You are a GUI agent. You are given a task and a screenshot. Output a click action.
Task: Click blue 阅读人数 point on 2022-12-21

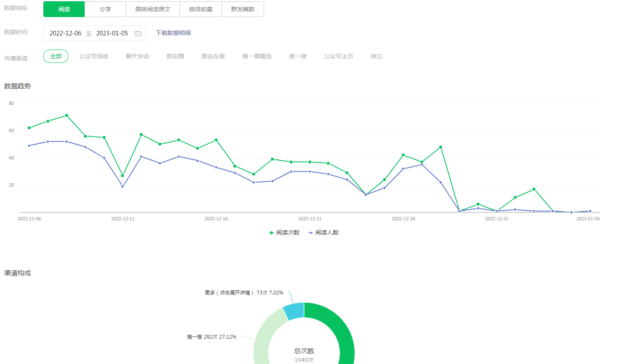[x=310, y=172]
